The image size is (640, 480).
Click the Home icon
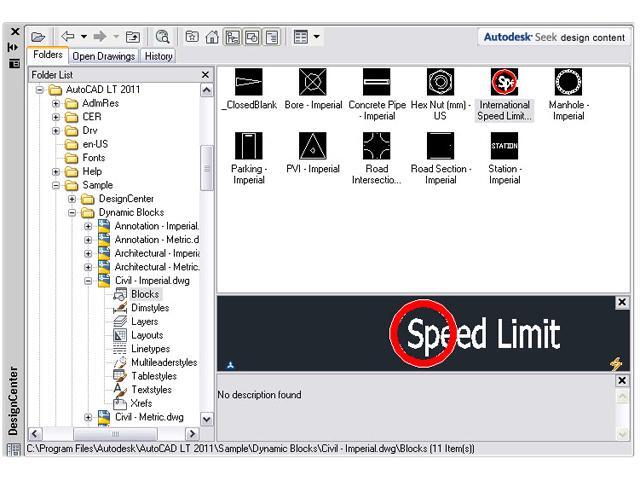click(212, 37)
